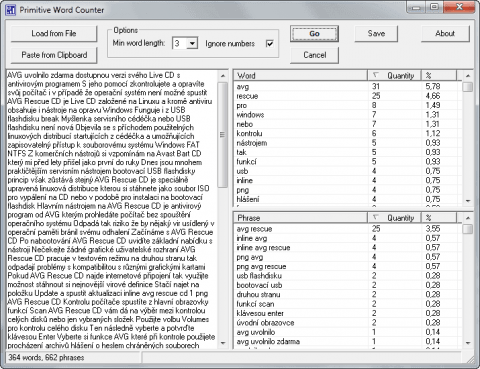The image size is (480, 369).
Task: Select the 'png avg' phrase row
Action: [348, 257]
